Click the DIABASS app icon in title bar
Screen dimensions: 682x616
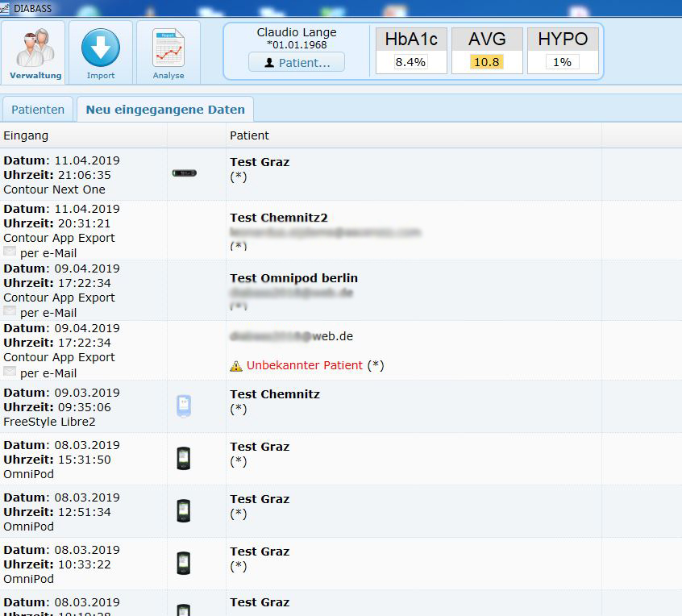(x=4, y=8)
